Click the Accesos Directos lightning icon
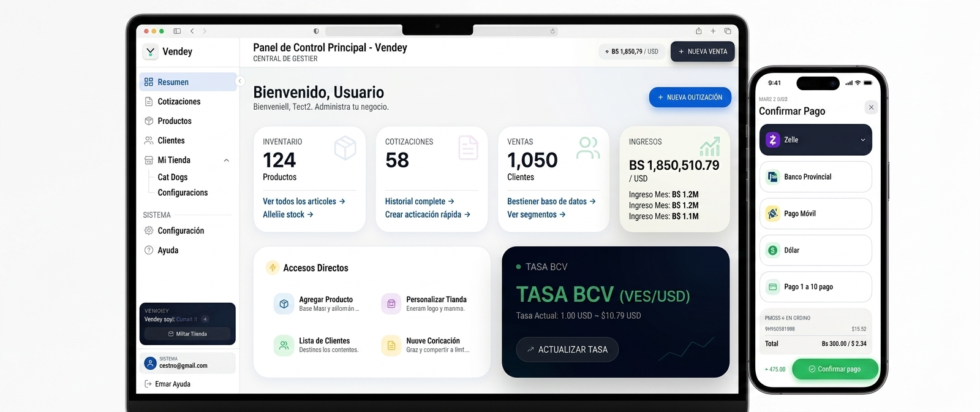Viewport: 980px width, 412px height. [x=273, y=268]
